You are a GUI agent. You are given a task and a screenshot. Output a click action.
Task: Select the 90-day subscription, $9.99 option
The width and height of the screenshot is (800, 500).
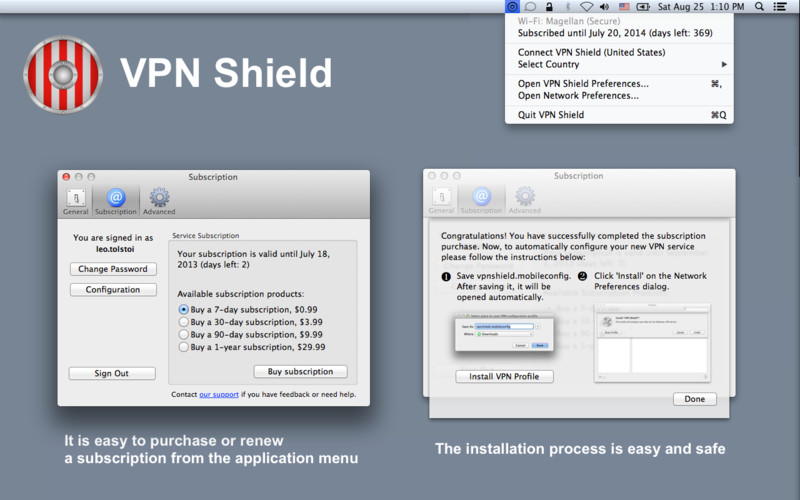[x=251, y=335]
